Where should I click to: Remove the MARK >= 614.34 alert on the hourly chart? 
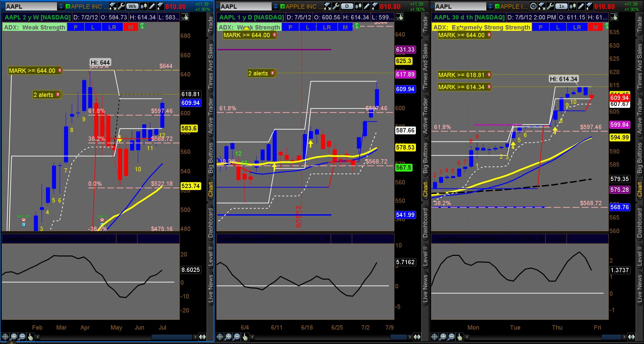(x=489, y=87)
